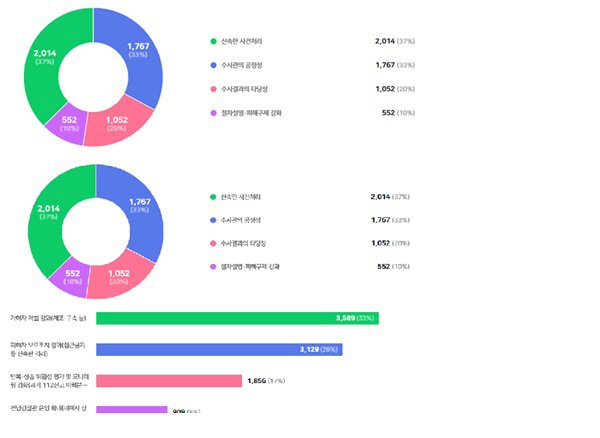Click the purple bar at the bottom
This screenshot has height=438, width=600.
[130, 410]
